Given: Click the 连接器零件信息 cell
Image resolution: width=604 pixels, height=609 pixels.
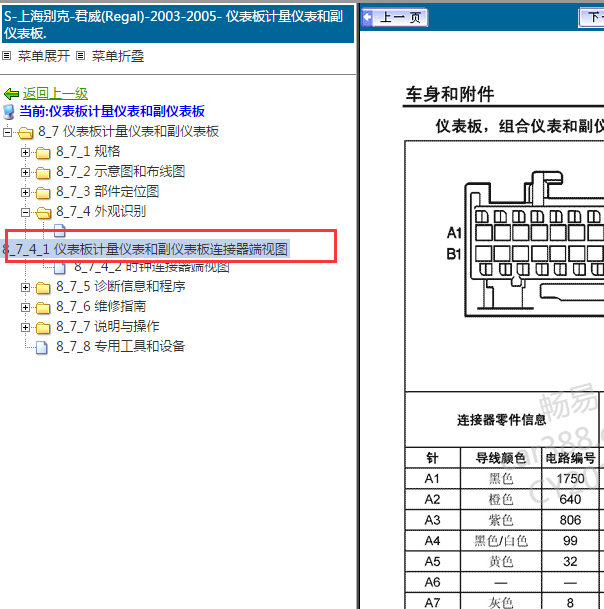Looking at the screenshot, I should 501,419.
